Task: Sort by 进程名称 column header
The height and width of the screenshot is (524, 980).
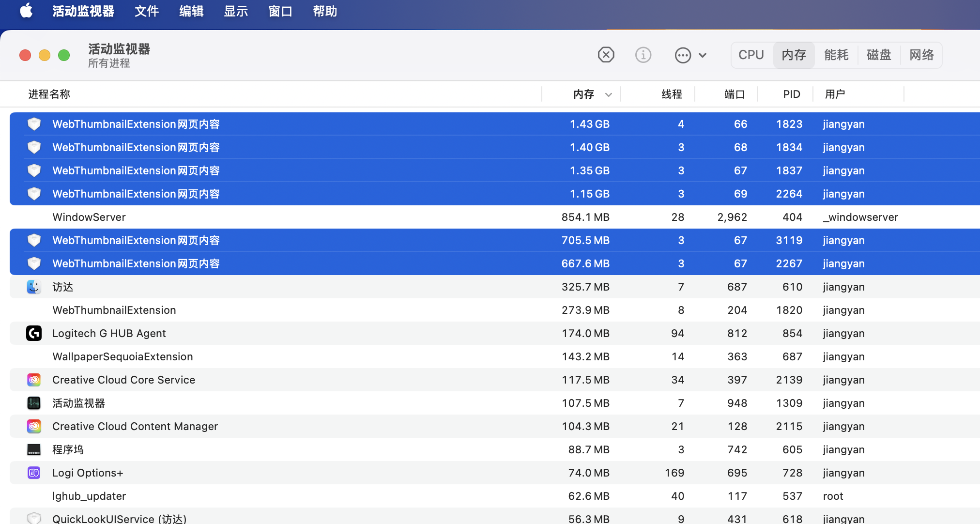Action: point(49,94)
